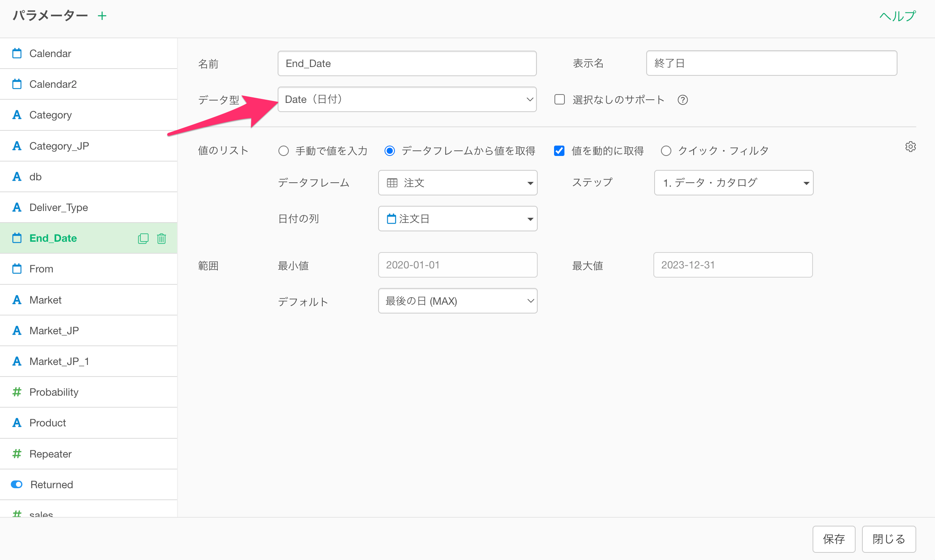Select the Category parameter row

point(89,115)
